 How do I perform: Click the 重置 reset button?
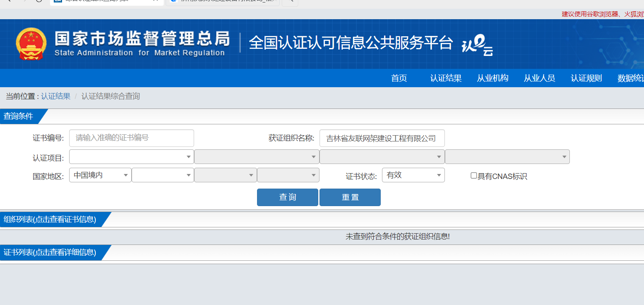350,197
